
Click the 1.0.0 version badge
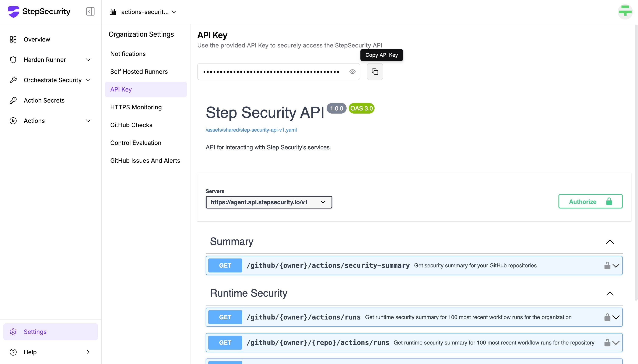[x=337, y=108]
